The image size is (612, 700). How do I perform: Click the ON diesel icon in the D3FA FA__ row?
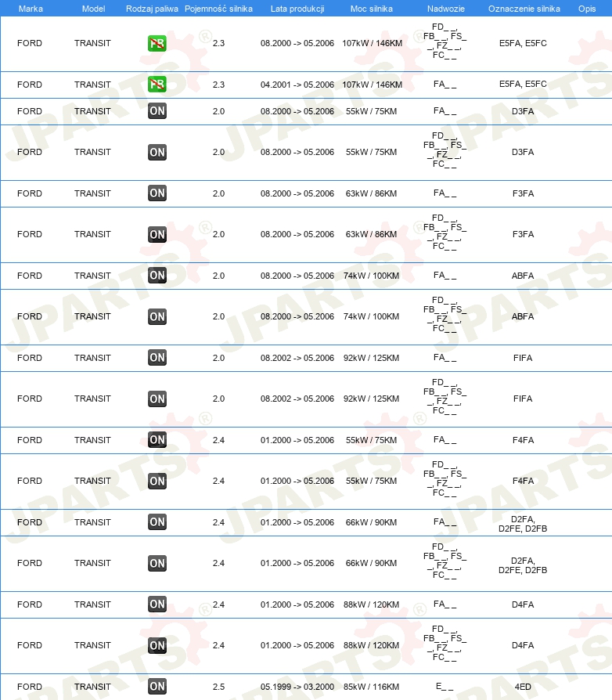click(x=157, y=111)
